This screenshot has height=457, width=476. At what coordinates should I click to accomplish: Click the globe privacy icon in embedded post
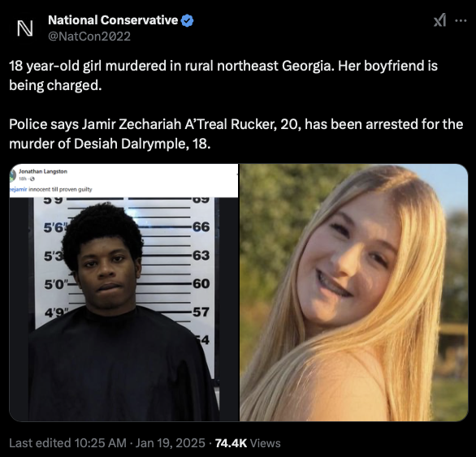[32, 179]
